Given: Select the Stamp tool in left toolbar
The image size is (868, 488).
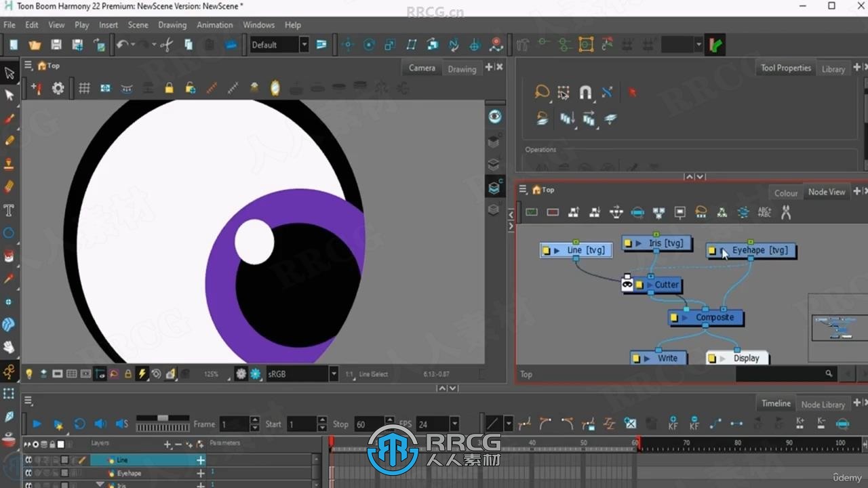Looking at the screenshot, I should pos(9,163).
